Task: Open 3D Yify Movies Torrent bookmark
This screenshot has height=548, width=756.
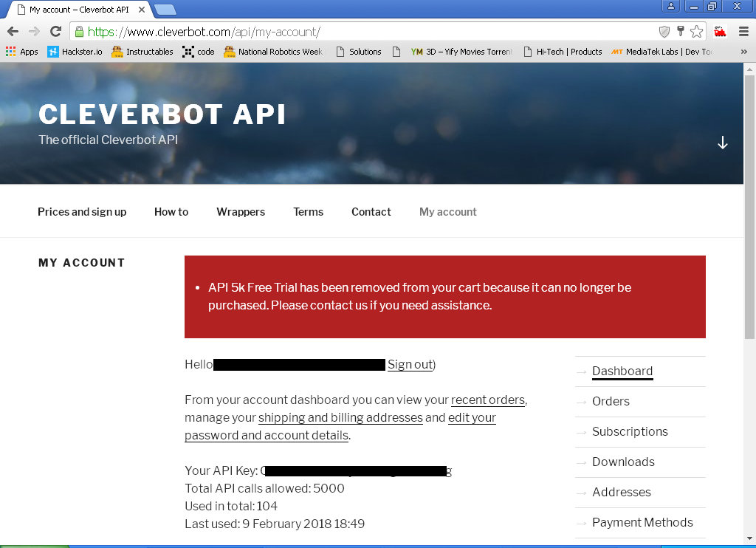Action: pyautogui.click(x=461, y=52)
